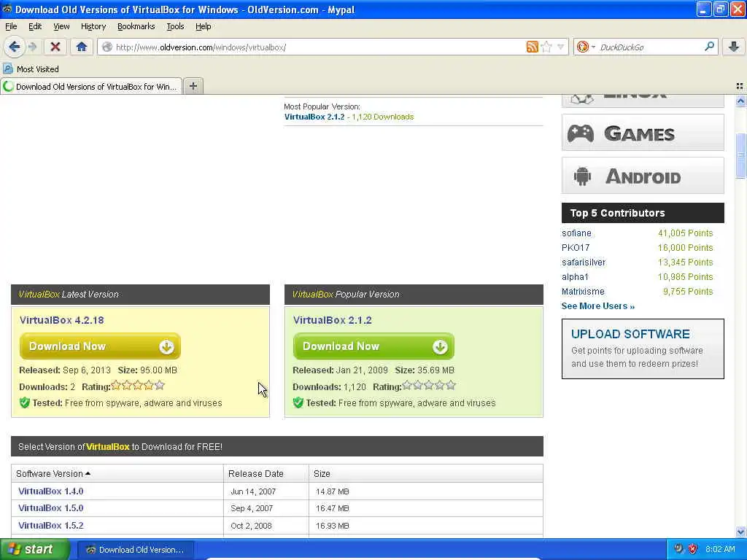
Task: Click tested shield icon under popular version
Action: (298, 402)
